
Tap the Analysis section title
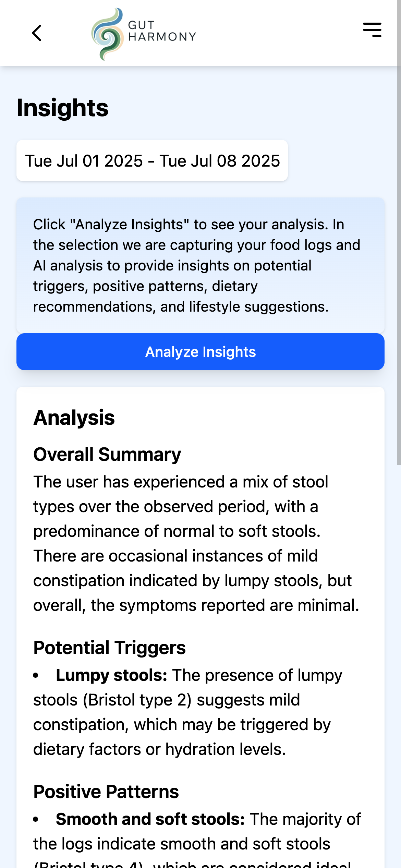point(74,418)
